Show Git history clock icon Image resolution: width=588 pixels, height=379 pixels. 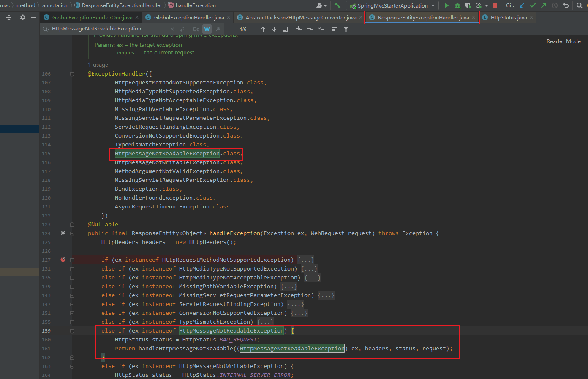point(555,5)
